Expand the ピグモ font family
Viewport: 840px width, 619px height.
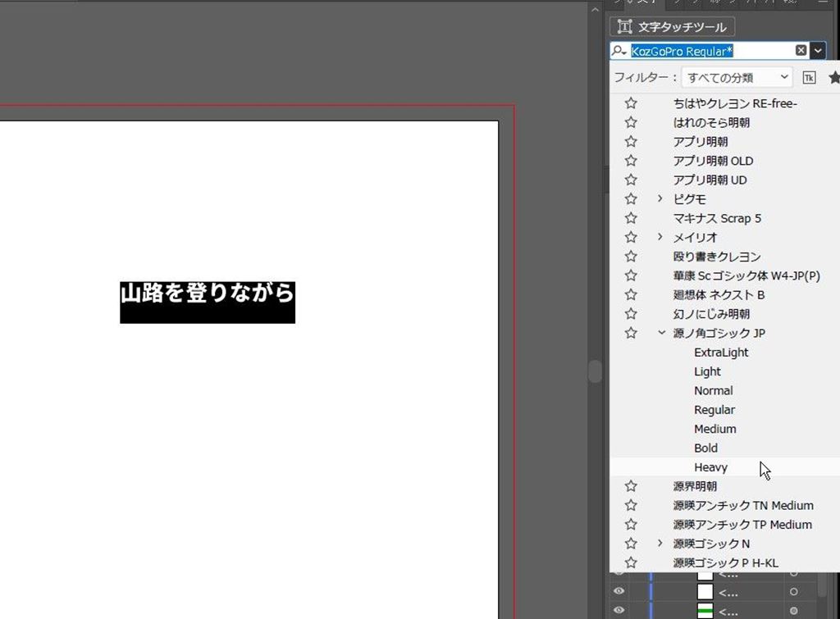click(660, 198)
